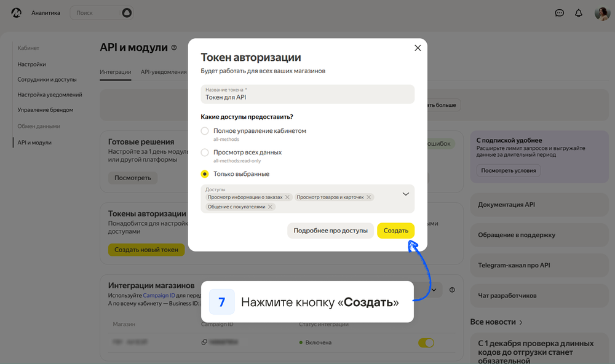Follow the Campaign ID link
The image size is (615, 364).
click(x=159, y=295)
